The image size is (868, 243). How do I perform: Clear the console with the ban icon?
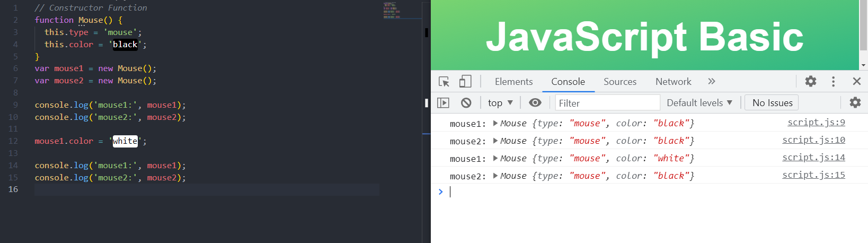(x=466, y=103)
